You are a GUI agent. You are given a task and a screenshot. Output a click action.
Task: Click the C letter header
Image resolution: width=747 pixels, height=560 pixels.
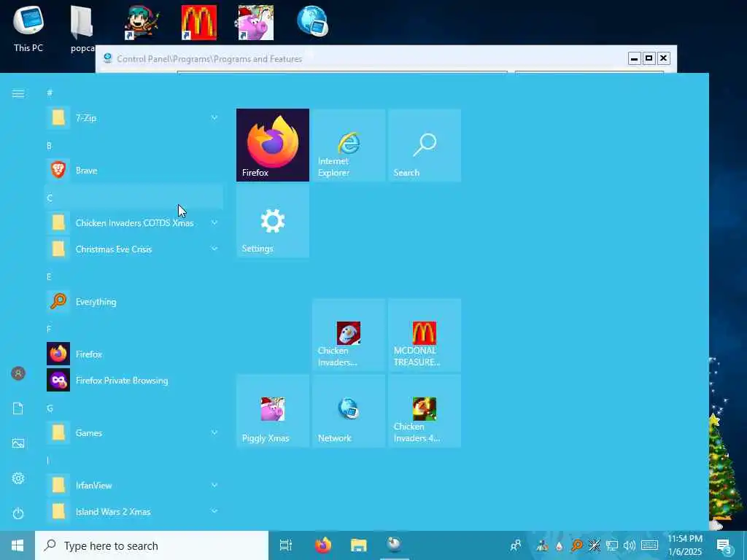point(134,198)
